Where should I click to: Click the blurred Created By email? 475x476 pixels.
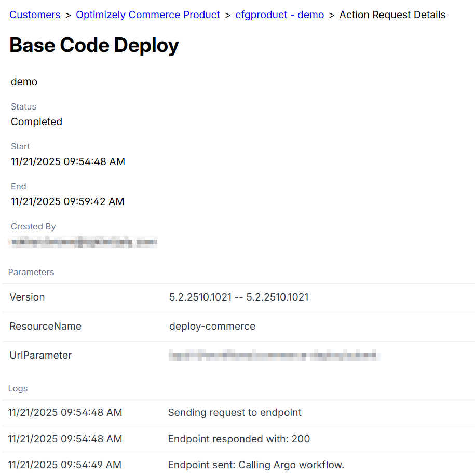point(83,242)
